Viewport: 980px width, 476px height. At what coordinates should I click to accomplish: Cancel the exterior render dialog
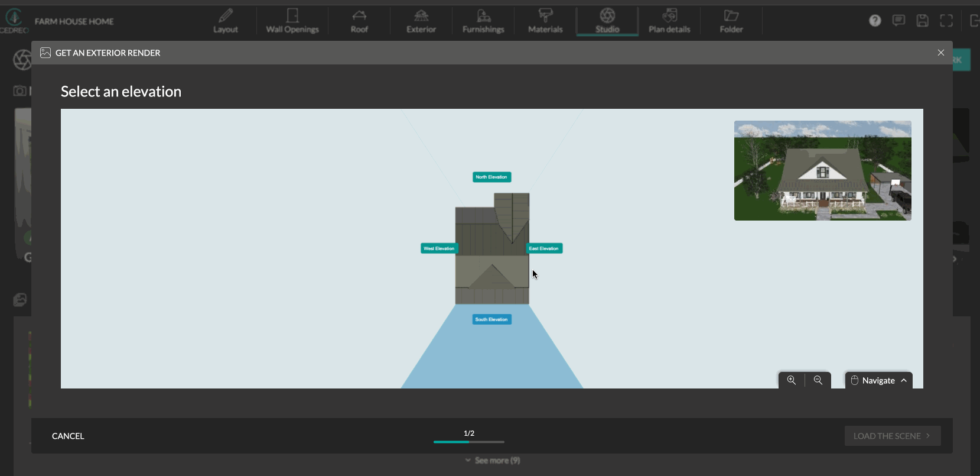pyautogui.click(x=68, y=436)
